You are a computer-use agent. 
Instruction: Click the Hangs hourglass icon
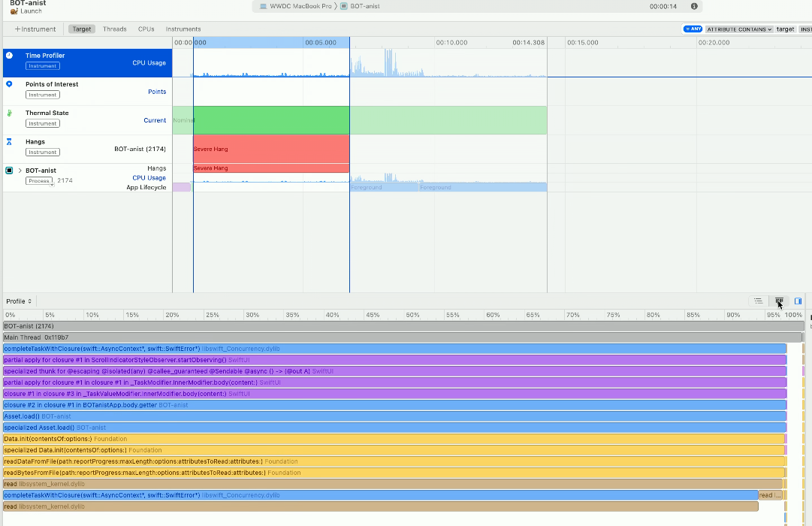point(9,141)
